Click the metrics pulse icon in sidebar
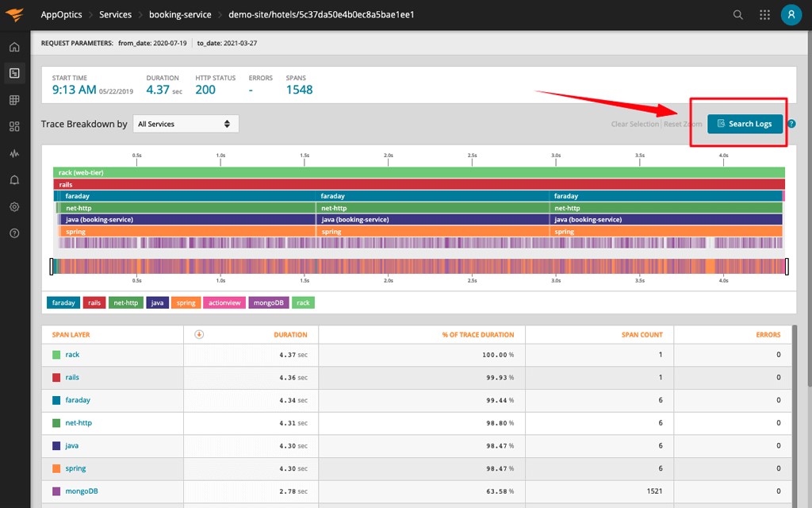 14,153
